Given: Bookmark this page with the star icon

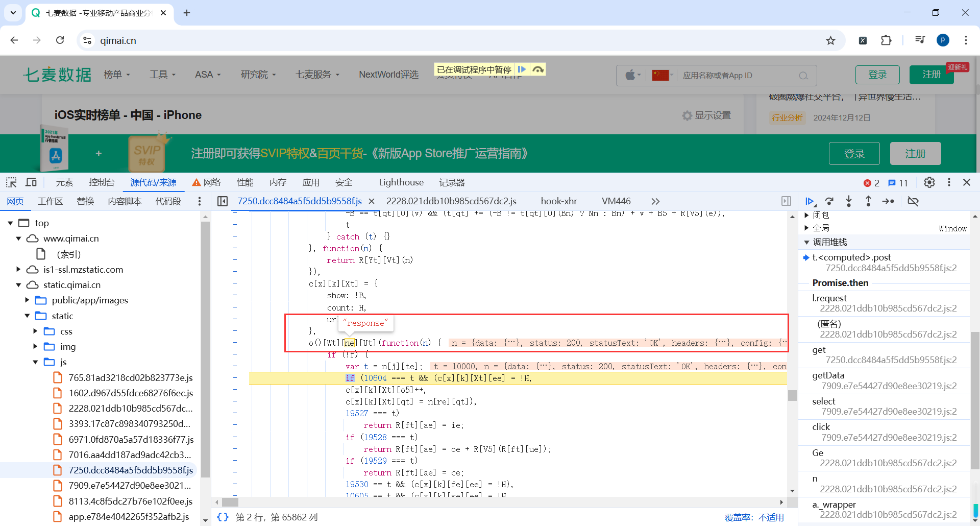Looking at the screenshot, I should pos(831,40).
